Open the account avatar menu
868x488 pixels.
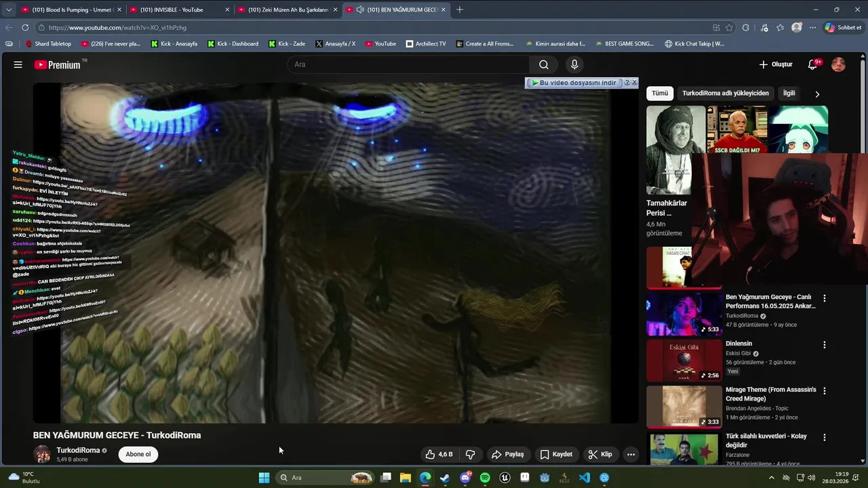pyautogui.click(x=838, y=64)
